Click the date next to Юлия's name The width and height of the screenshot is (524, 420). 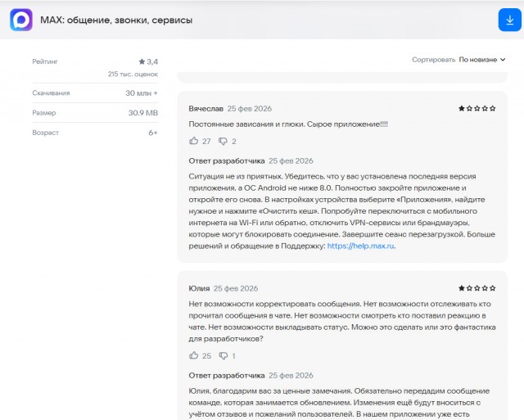click(236, 288)
